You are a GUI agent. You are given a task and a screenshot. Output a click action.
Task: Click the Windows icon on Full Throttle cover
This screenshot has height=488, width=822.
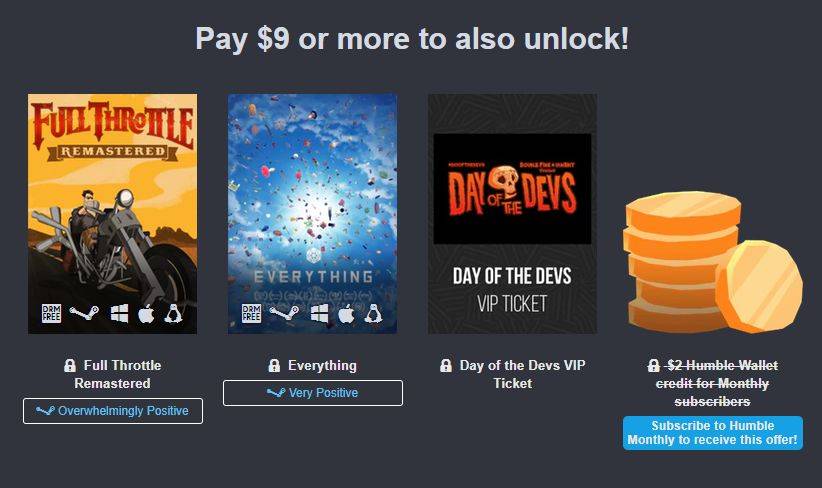[119, 313]
